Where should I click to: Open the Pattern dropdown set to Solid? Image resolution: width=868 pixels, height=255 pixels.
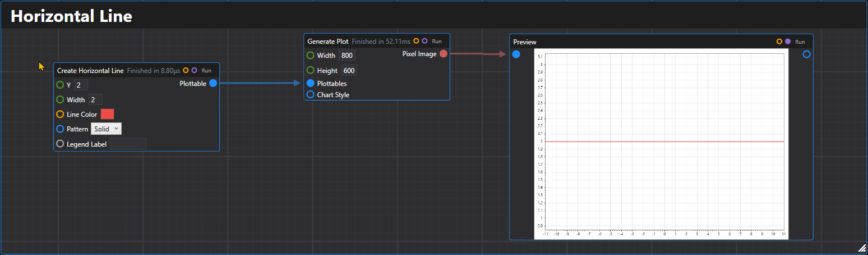tap(106, 129)
